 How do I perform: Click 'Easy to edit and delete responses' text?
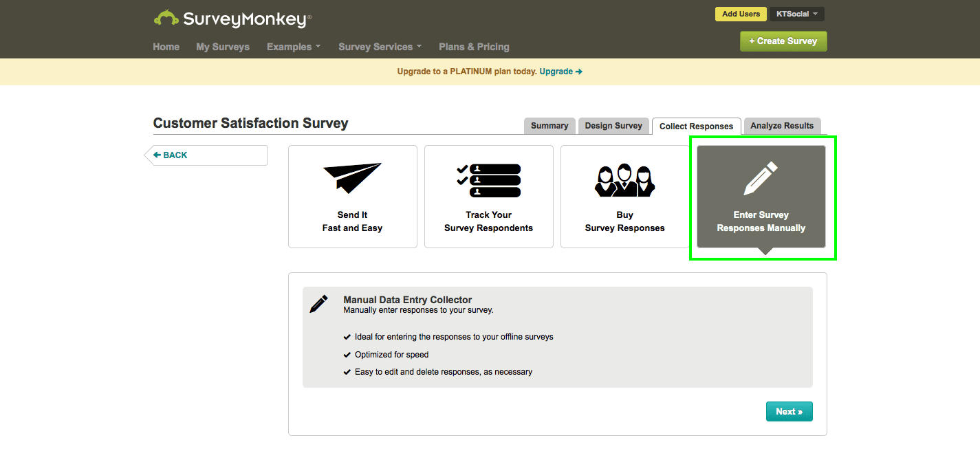444,372
